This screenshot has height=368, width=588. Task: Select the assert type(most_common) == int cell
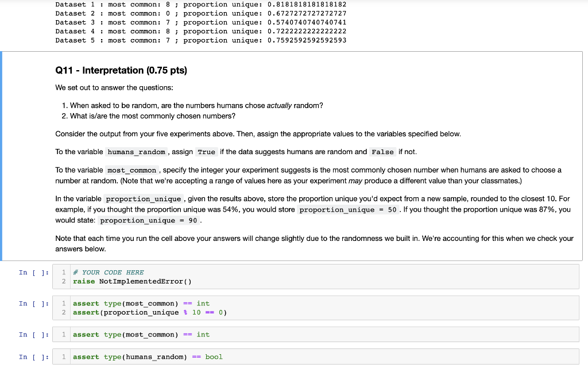[142, 334]
